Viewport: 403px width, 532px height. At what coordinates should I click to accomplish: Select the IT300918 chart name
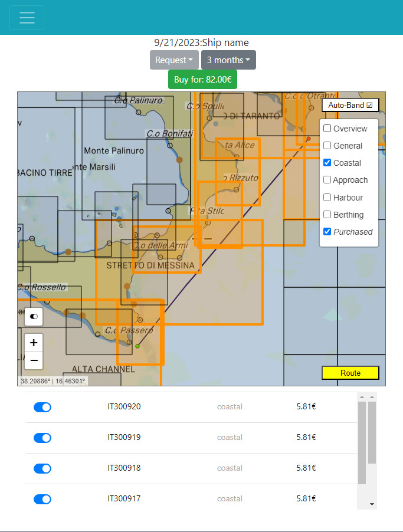124,468
